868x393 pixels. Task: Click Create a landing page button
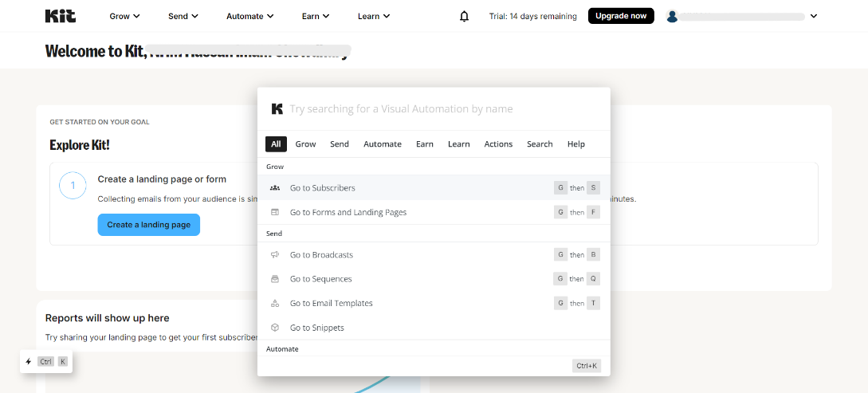149,225
